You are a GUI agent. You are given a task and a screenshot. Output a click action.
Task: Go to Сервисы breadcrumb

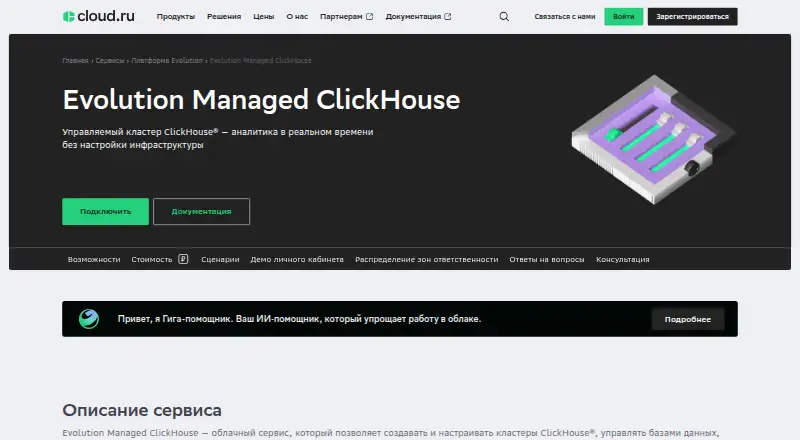click(110, 60)
